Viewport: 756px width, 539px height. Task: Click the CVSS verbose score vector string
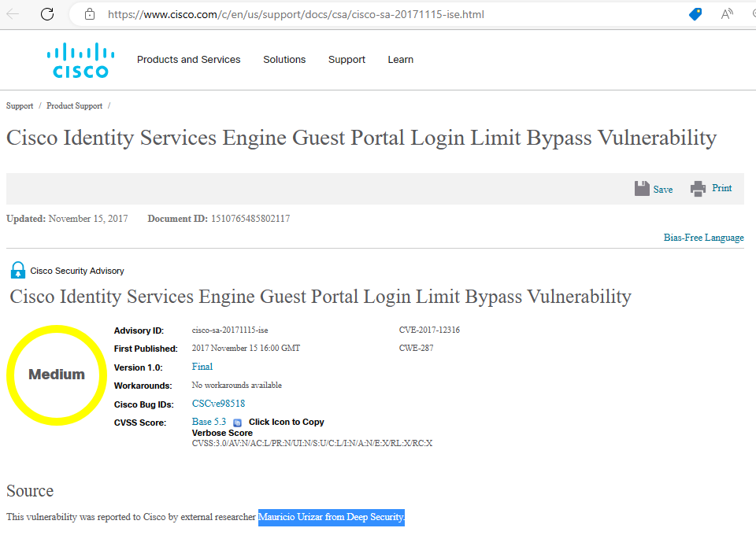312,443
